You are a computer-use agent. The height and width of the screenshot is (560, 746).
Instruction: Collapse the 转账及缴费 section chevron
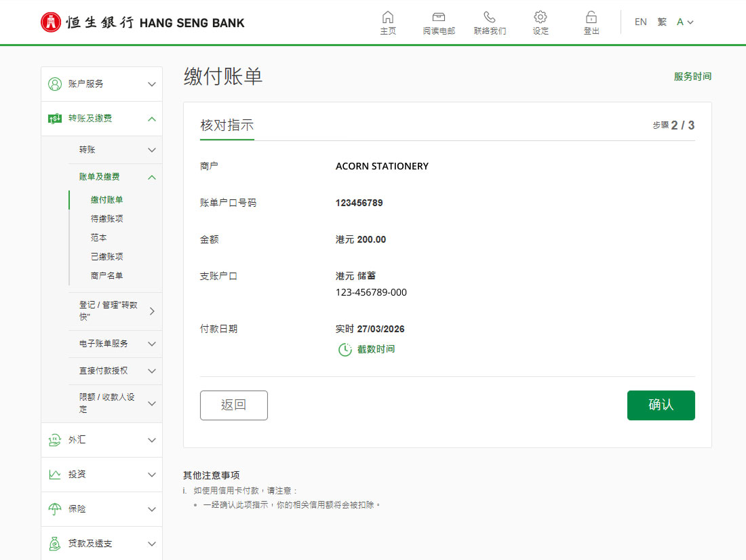click(x=152, y=119)
